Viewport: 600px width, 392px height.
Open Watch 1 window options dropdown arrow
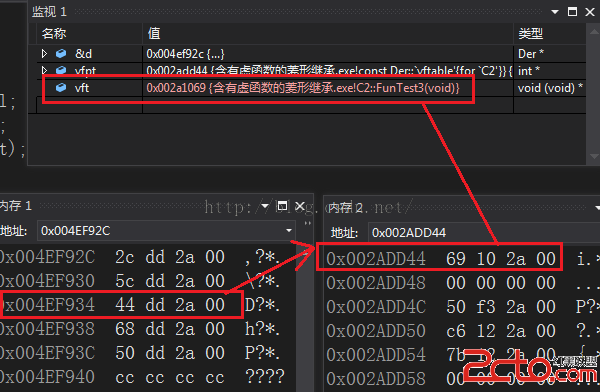pyautogui.click(x=555, y=12)
